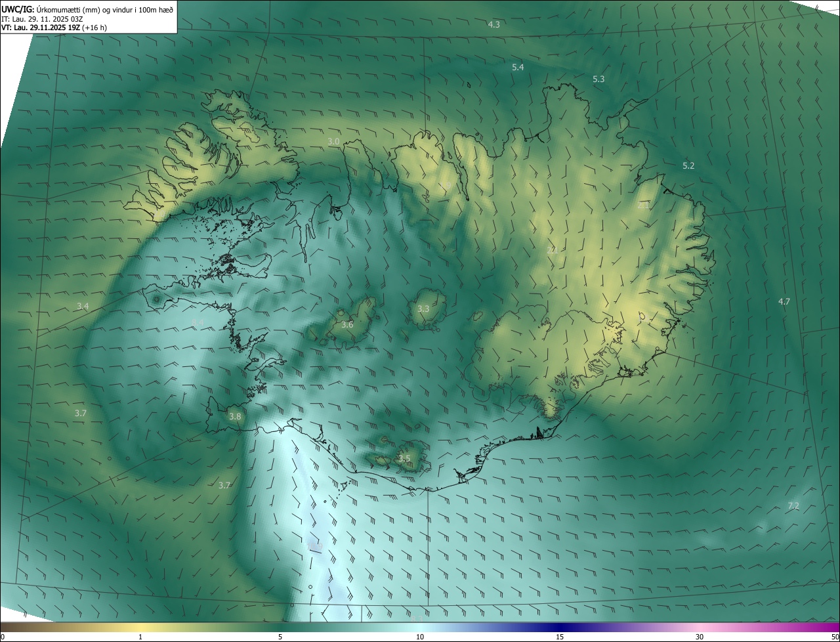Click the map value label 5.3
Image resolution: width=840 pixels, height=642 pixels.
pyautogui.click(x=598, y=79)
